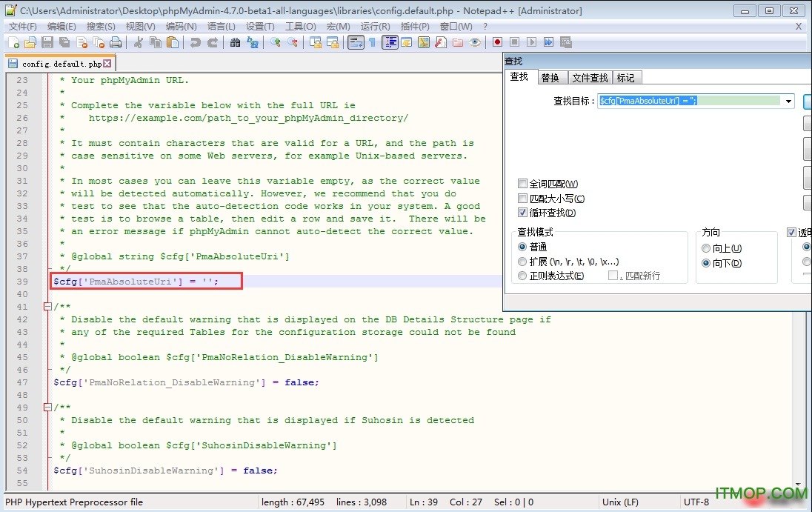812x512 pixels.
Task: Click the Undo toolbar icon
Action: [196, 42]
